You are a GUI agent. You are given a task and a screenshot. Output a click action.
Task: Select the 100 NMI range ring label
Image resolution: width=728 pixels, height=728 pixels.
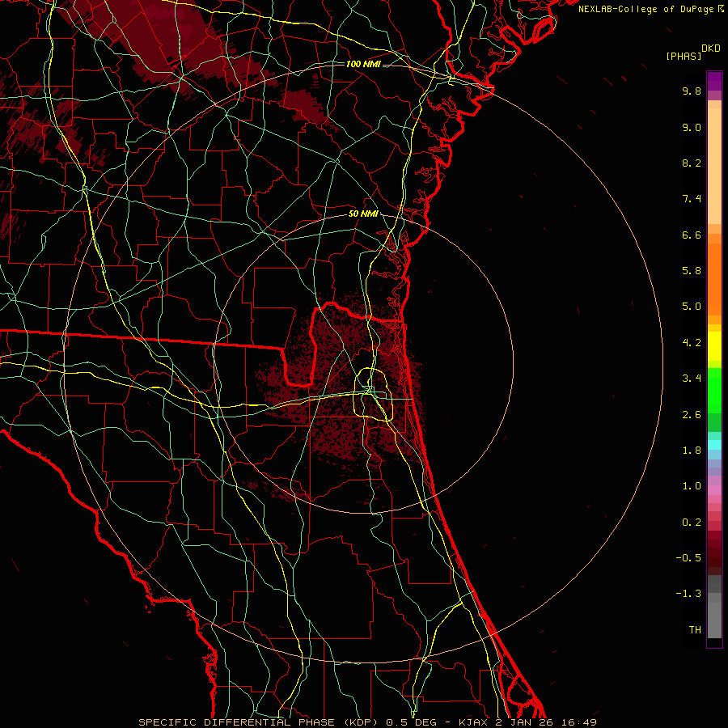point(363,64)
